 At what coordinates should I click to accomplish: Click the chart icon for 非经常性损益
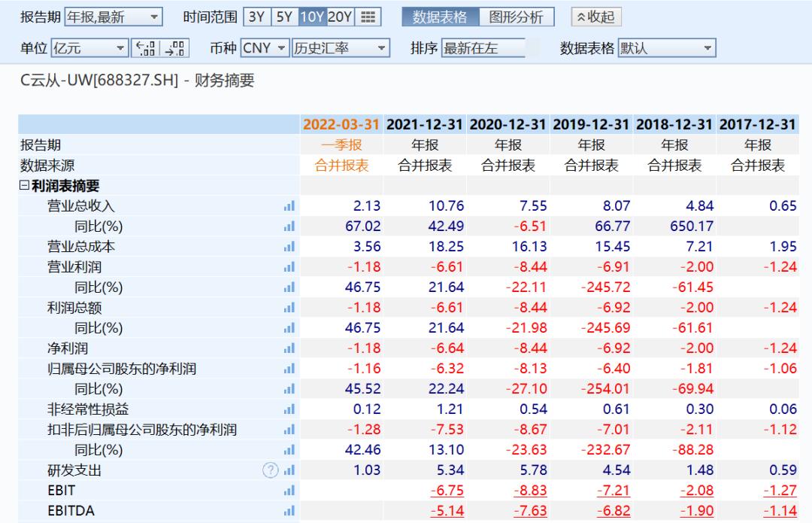tap(289, 409)
